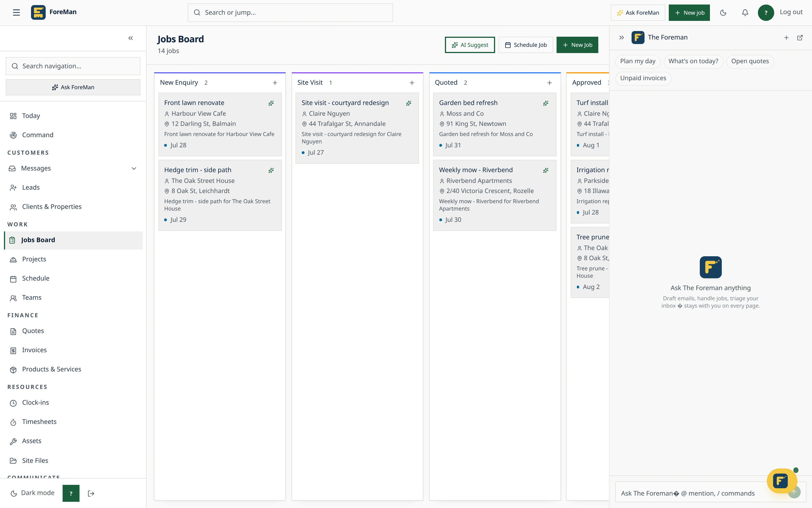This screenshot has height=508, width=812.
Task: Open Clients & Properties
Action: click(x=73, y=207)
